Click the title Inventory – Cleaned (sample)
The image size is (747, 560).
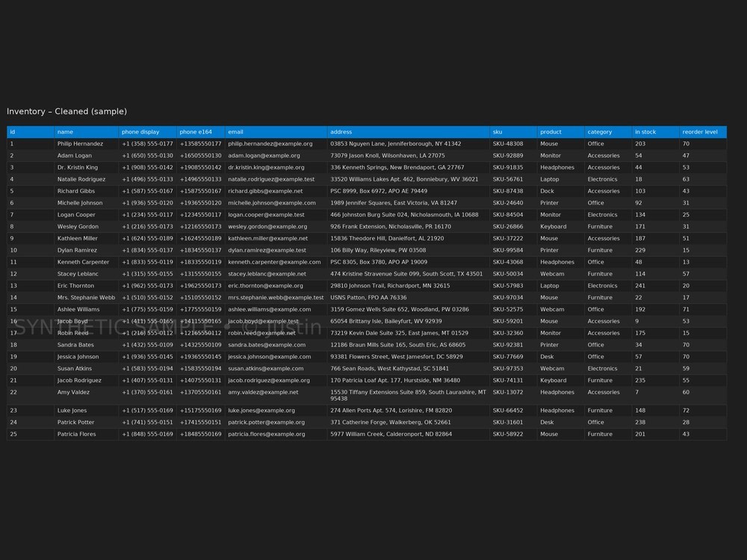[x=66, y=111]
